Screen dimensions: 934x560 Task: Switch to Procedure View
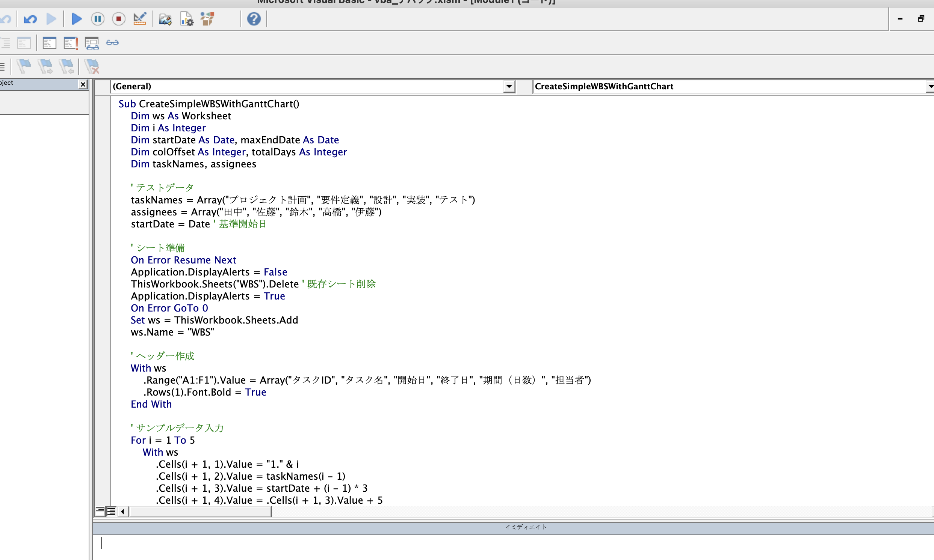[x=100, y=511]
